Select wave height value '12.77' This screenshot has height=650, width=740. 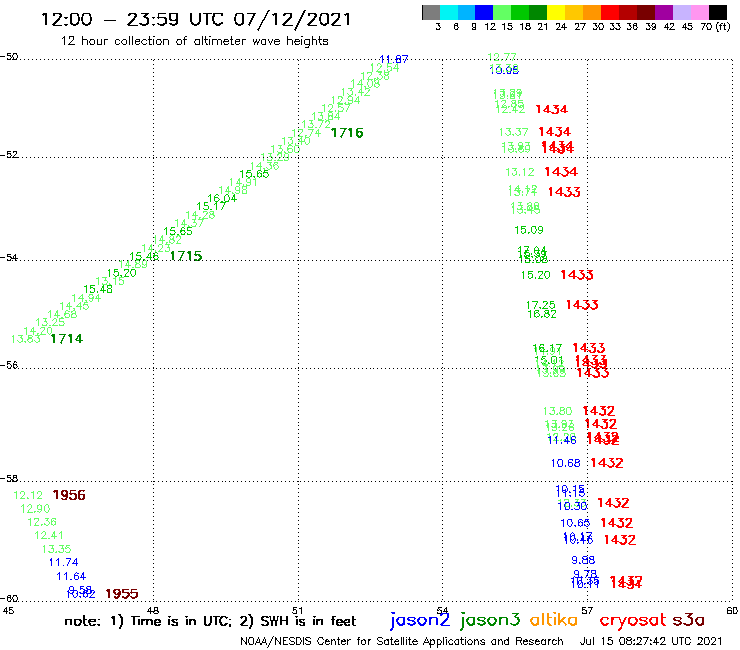[502, 57]
